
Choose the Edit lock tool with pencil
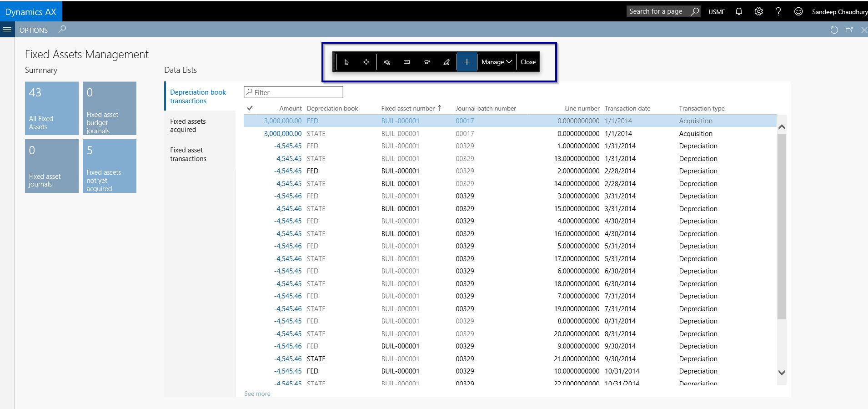447,62
